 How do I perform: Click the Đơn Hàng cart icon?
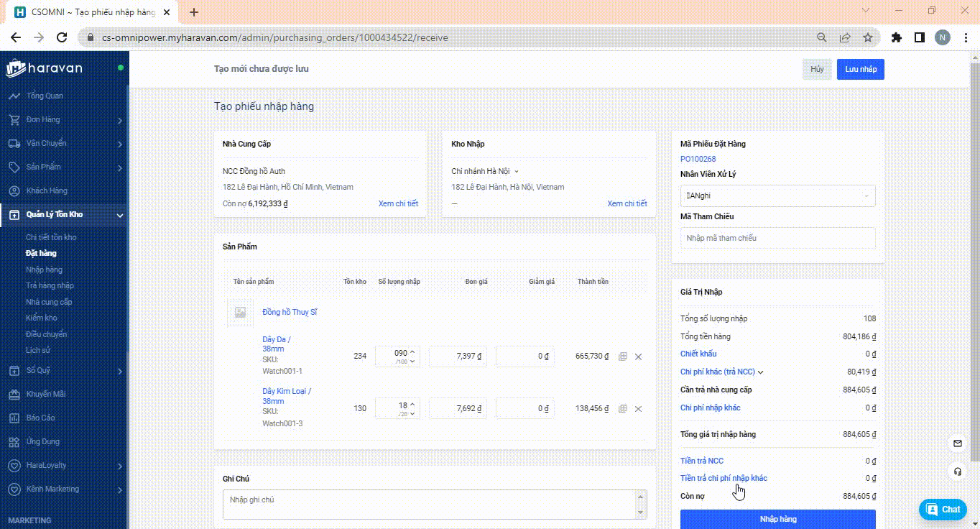pos(14,119)
